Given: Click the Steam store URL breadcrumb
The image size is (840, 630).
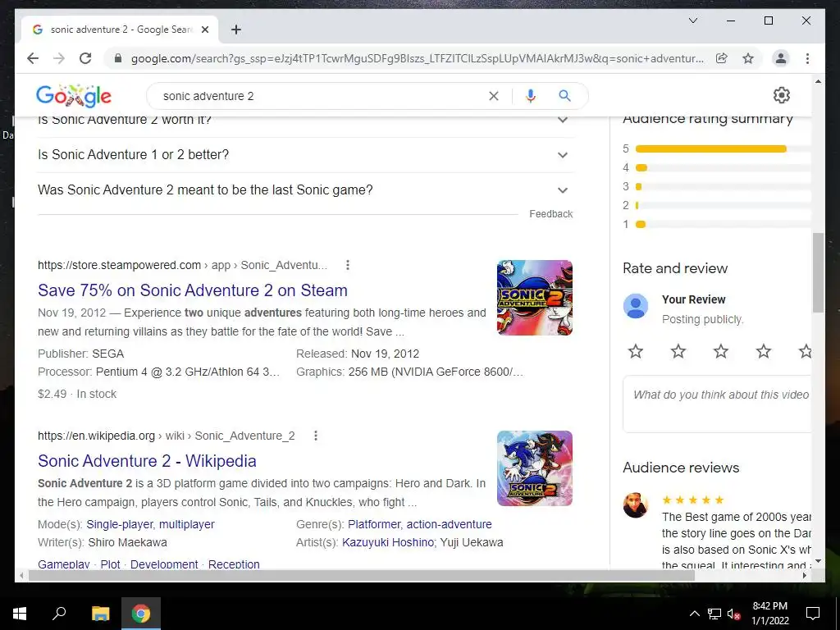Looking at the screenshot, I should coord(182,265).
